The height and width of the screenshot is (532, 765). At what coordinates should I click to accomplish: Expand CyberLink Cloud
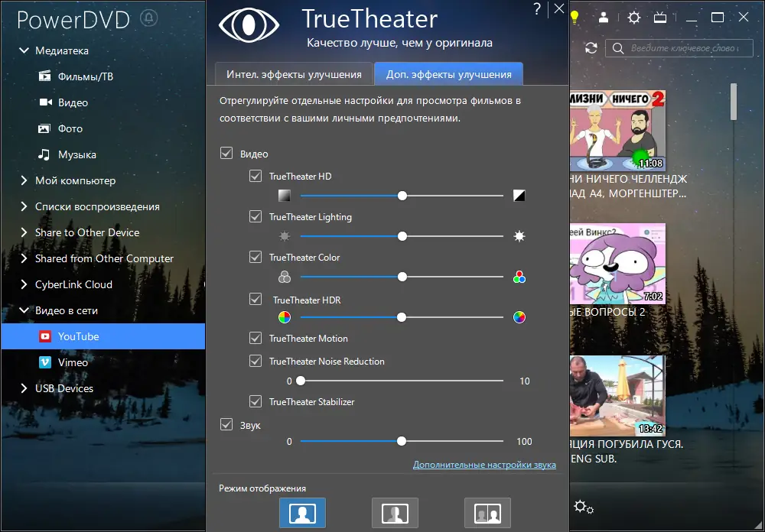[x=24, y=284]
